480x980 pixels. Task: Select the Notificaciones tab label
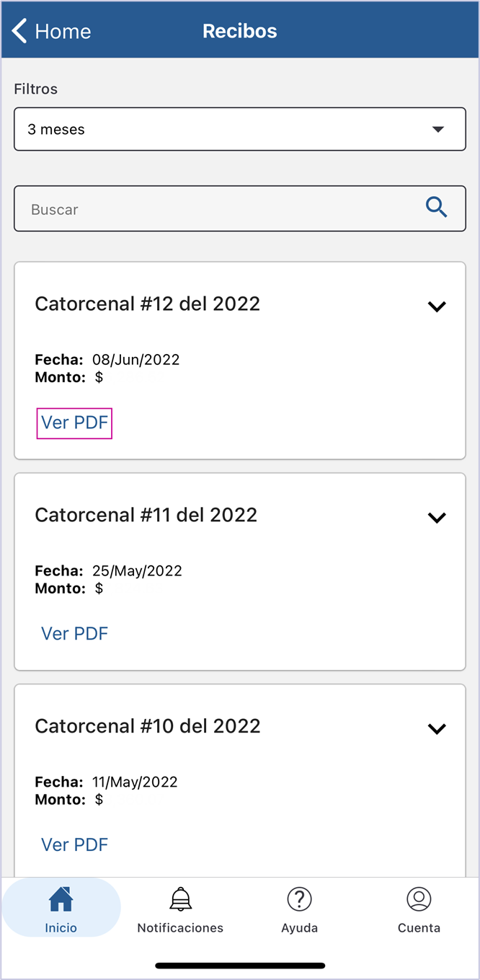point(180,928)
